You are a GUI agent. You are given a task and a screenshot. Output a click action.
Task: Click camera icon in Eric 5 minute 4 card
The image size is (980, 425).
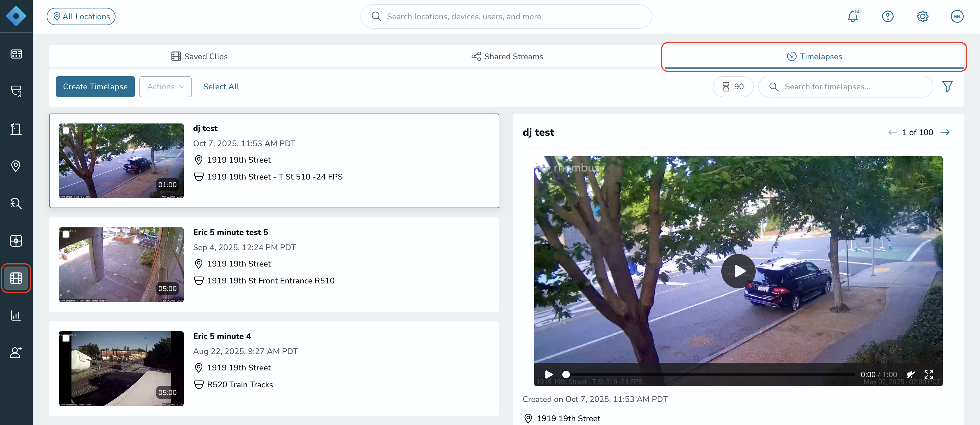pos(199,385)
